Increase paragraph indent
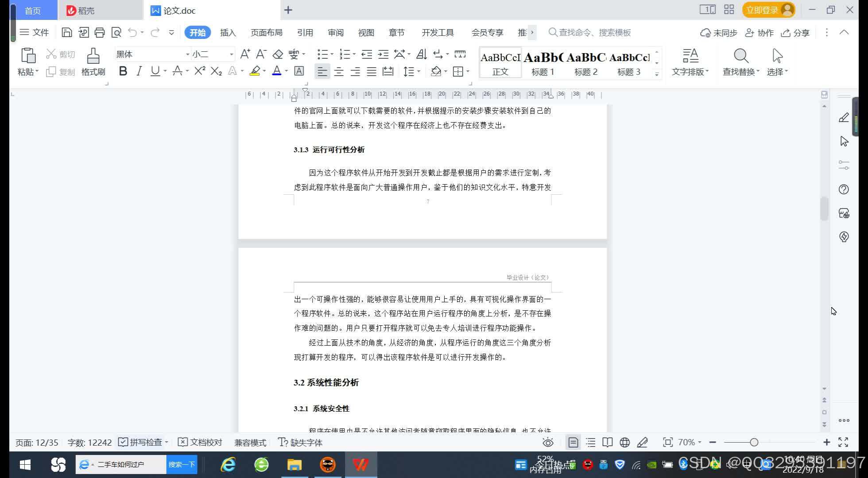 pyautogui.click(x=383, y=54)
